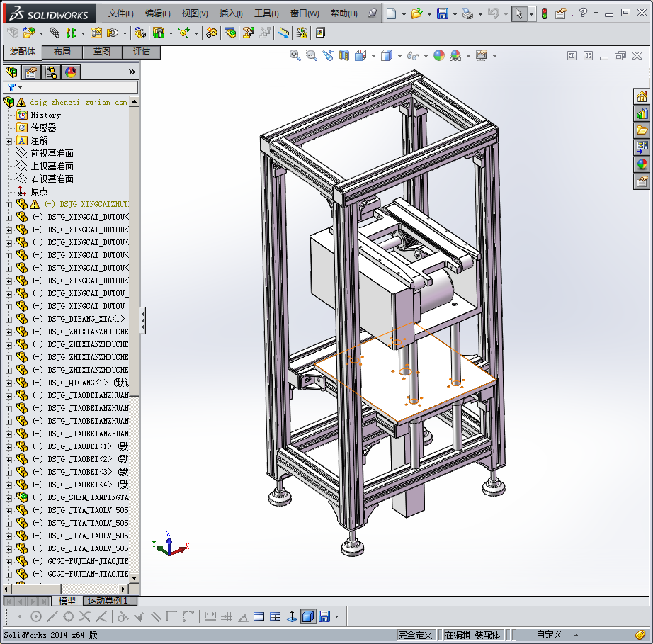The image size is (653, 644).
Task: Click the Edit Appearance color ball icon
Action: click(x=439, y=55)
